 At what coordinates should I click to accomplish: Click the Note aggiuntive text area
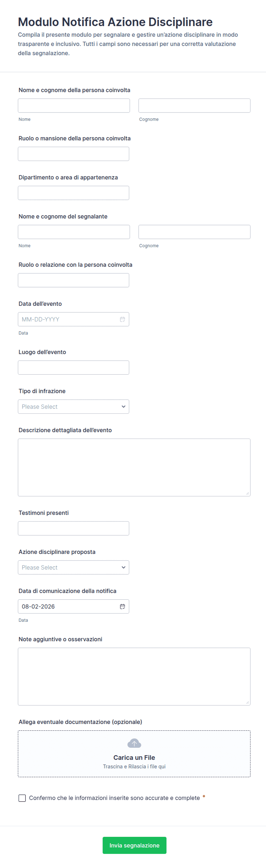(134, 676)
